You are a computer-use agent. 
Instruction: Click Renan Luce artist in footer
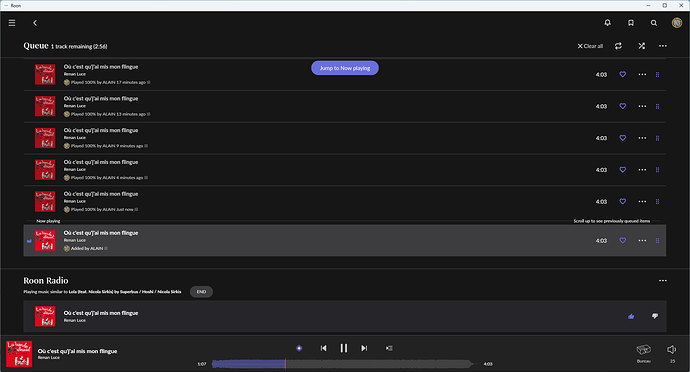[x=49, y=358]
